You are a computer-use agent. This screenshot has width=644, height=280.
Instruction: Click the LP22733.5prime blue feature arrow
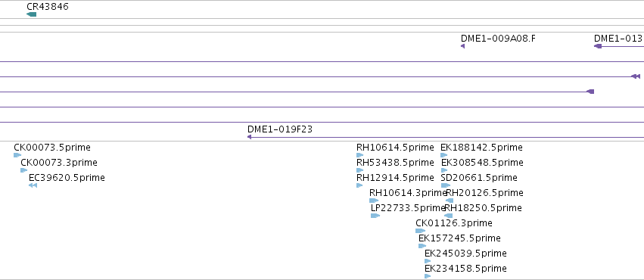coord(375,216)
